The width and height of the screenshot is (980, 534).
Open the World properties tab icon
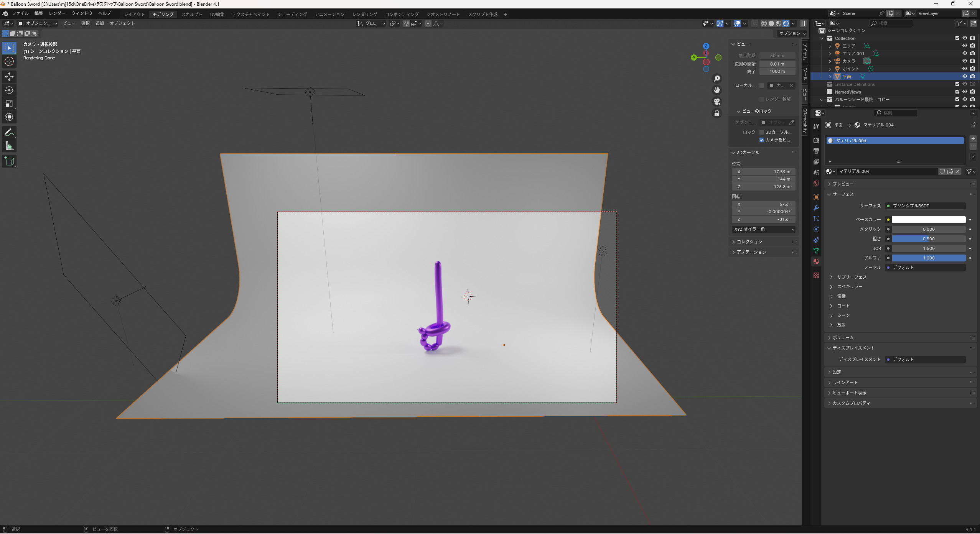point(816,183)
